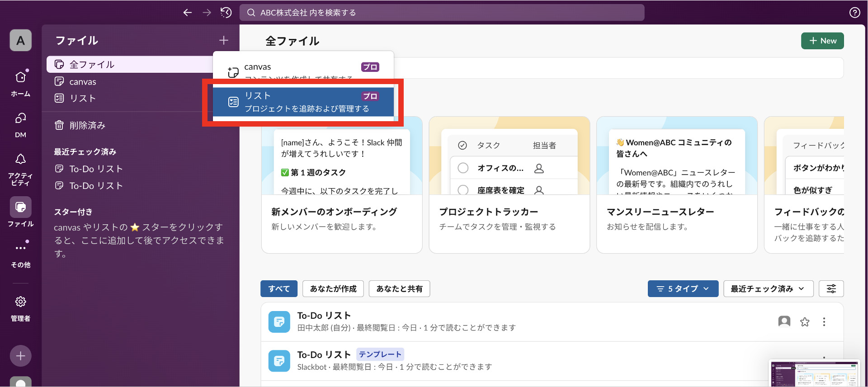This screenshot has height=387, width=868.
Task: Click the スター付き sidebar section heading
Action: coord(73,212)
